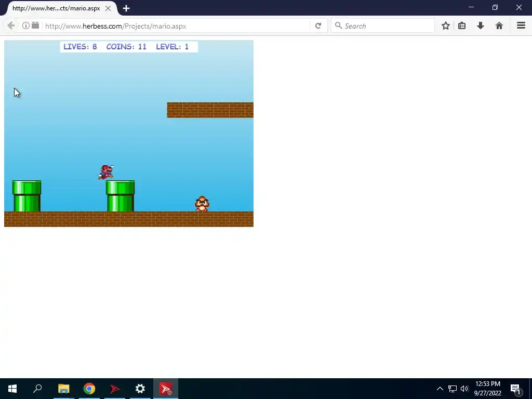The width and height of the screenshot is (532, 399).
Task: Click the green pipe below Mario
Action: tap(120, 196)
